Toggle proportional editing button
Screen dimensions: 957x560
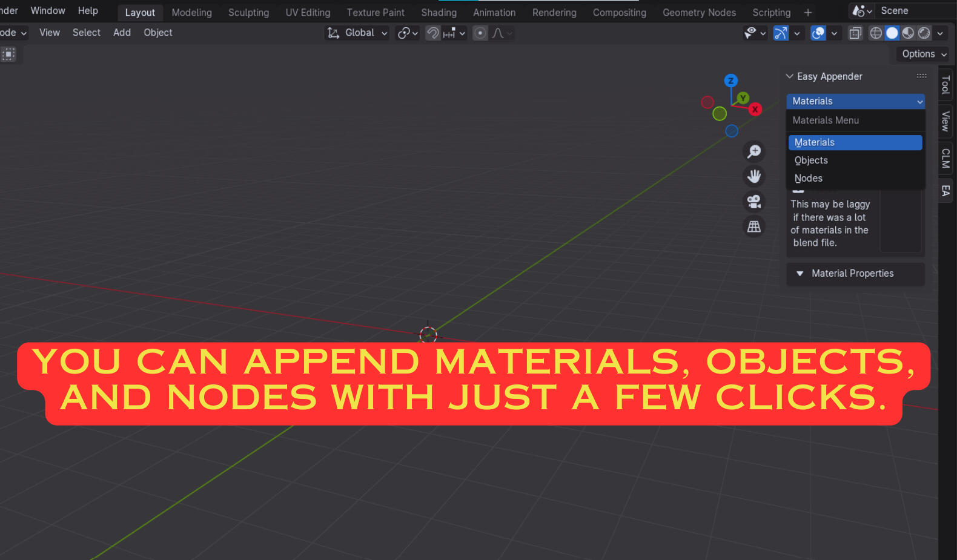click(480, 33)
